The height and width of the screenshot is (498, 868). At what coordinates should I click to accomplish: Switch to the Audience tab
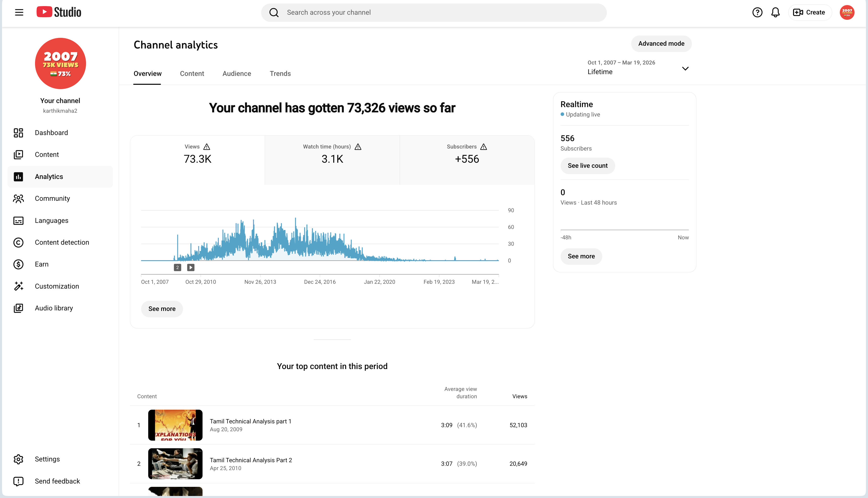click(237, 74)
